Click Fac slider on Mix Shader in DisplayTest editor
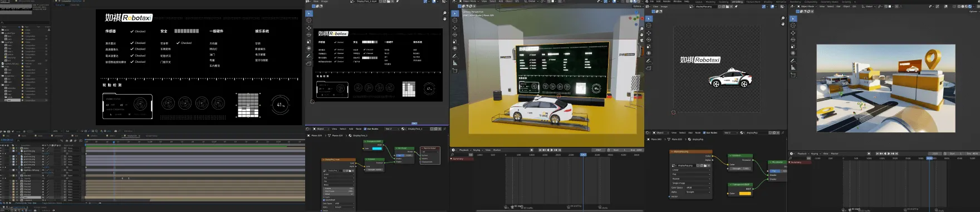Screen dimensions: 980x212 404,155
